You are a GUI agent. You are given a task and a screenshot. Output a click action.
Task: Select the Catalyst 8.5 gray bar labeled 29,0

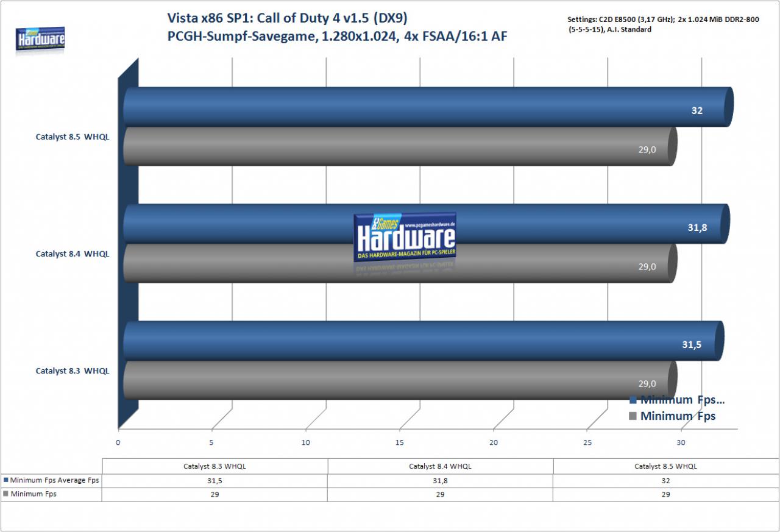click(x=400, y=146)
